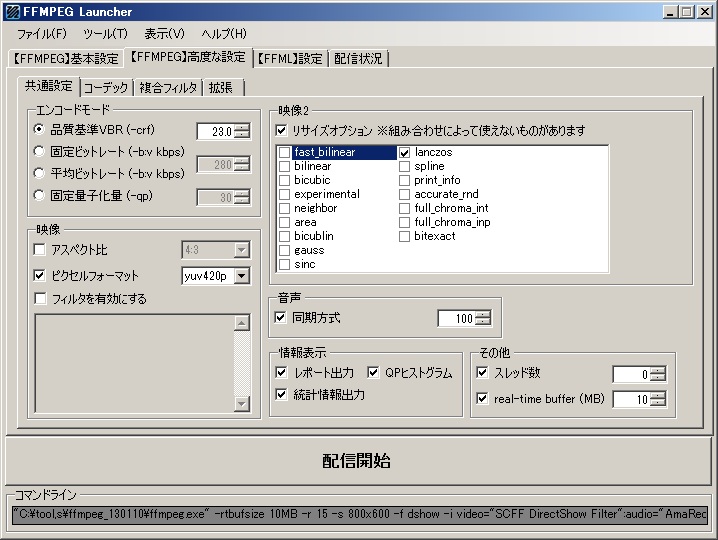The image size is (718, 540).
Task: Switch to 【FFML】設定 tab
Action: pyautogui.click(x=290, y=59)
